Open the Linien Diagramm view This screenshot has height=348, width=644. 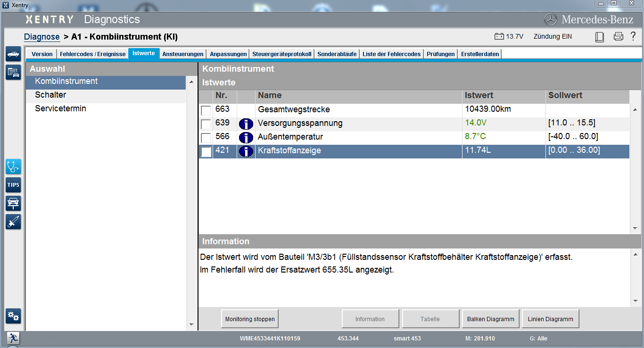coord(551,319)
